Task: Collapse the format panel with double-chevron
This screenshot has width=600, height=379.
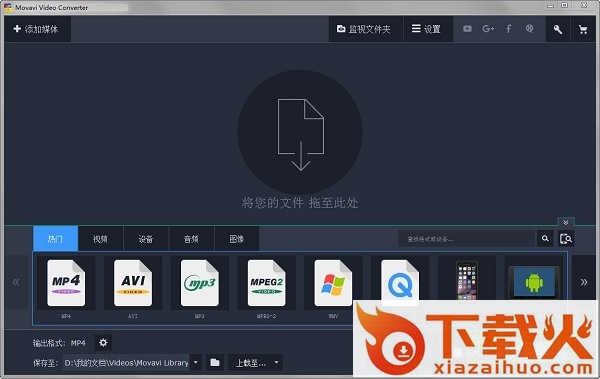Action: coord(566,222)
